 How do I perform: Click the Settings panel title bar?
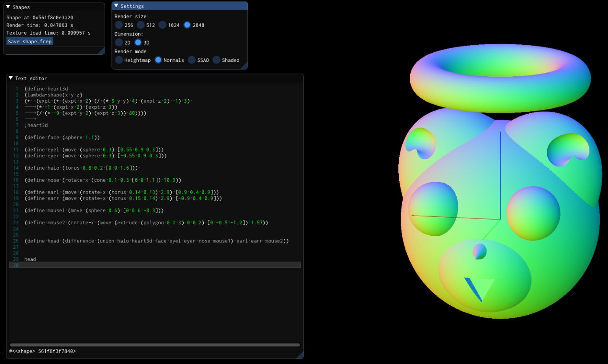180,6
